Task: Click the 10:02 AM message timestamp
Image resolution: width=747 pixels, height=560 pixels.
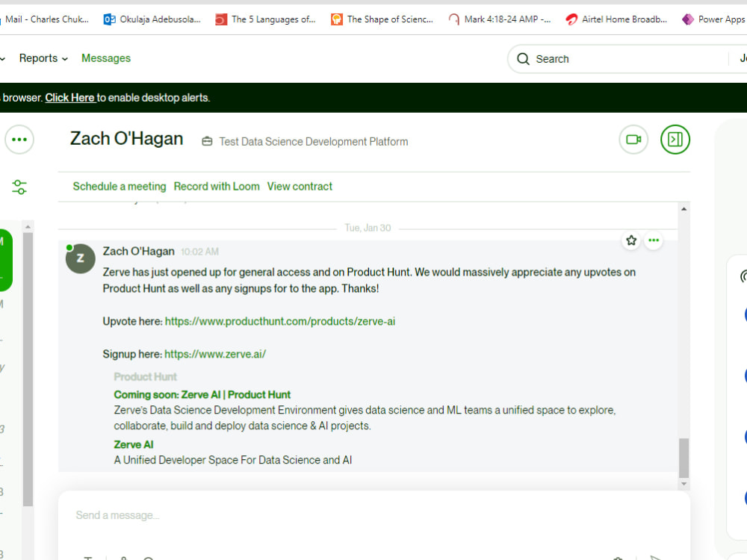Action: [x=199, y=252]
